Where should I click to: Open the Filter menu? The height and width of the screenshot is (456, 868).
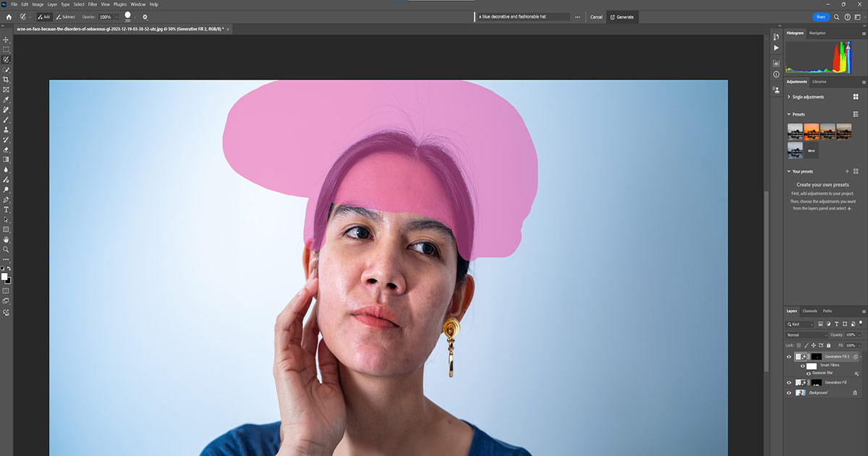(x=93, y=4)
